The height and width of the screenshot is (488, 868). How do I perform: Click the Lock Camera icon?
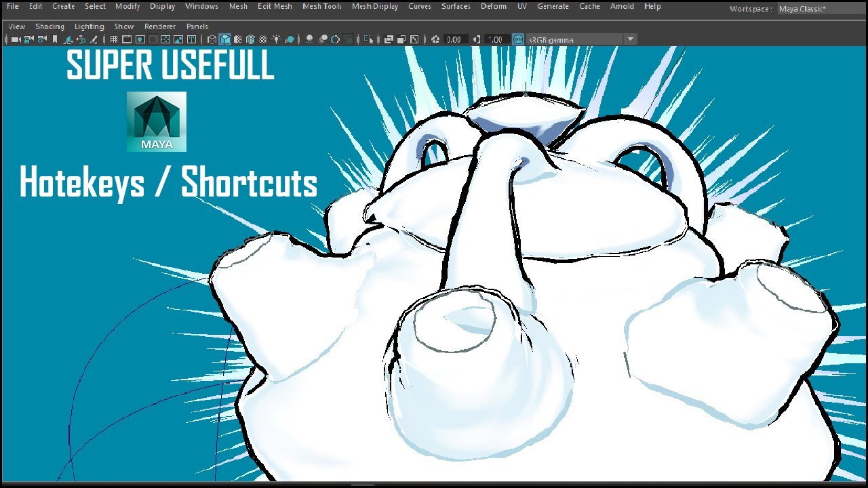click(x=28, y=39)
